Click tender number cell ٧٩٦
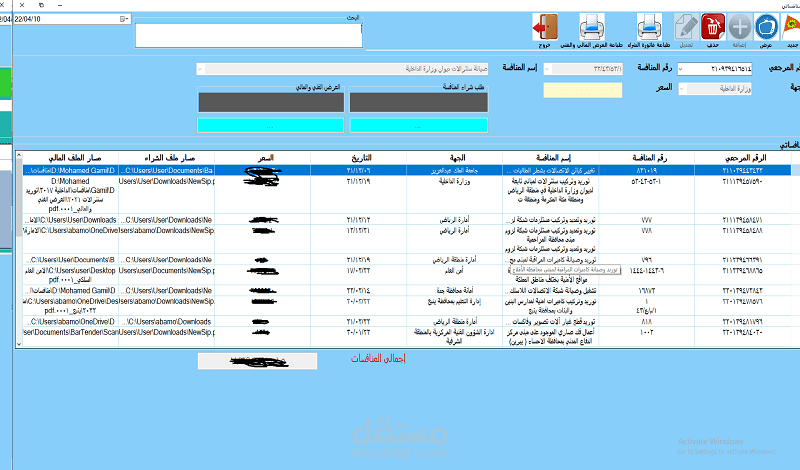The height and width of the screenshot is (470, 800). click(x=646, y=260)
